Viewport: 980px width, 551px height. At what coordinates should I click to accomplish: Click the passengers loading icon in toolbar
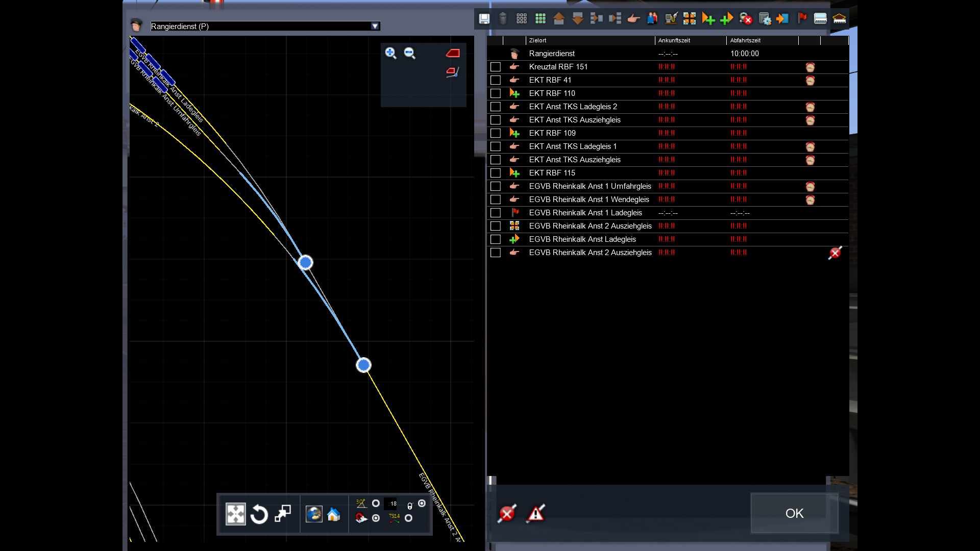[652, 19]
